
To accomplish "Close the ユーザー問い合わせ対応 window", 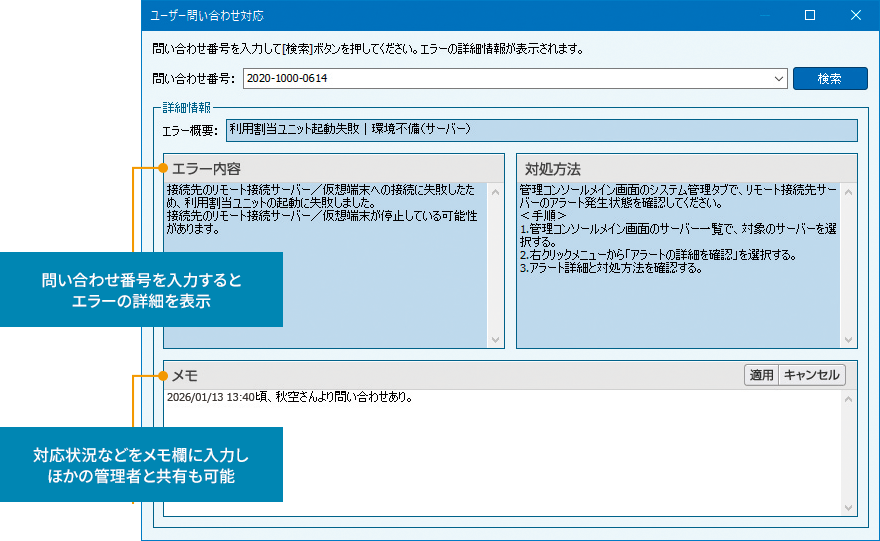I will pyautogui.click(x=855, y=16).
